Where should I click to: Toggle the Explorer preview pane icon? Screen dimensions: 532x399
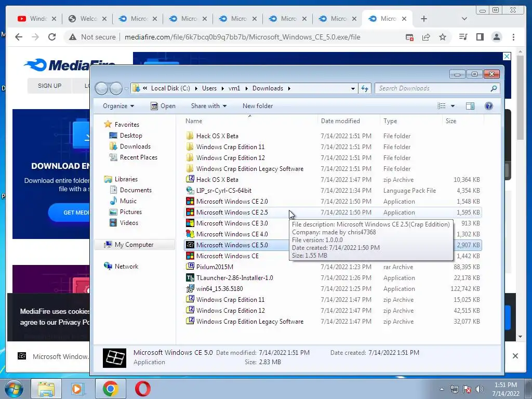470,106
